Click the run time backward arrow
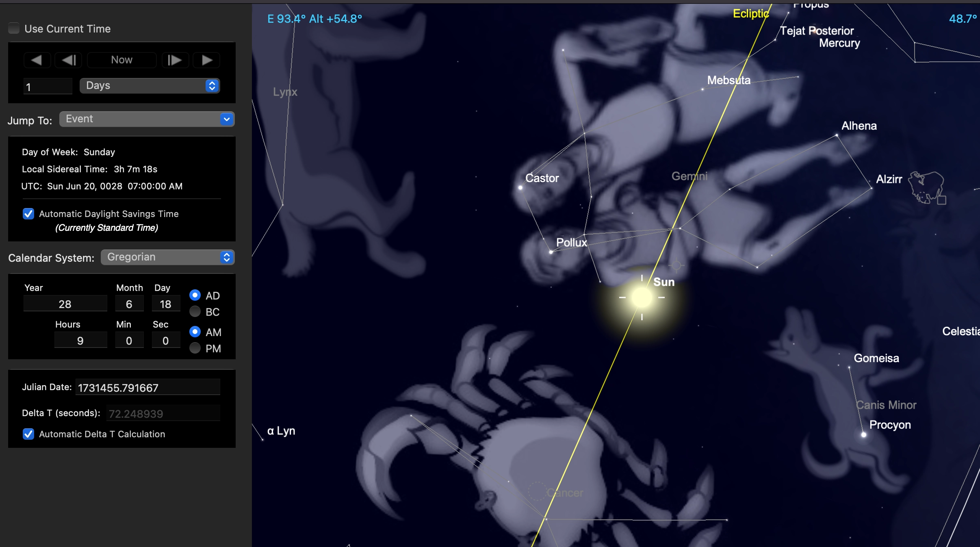 [37, 60]
